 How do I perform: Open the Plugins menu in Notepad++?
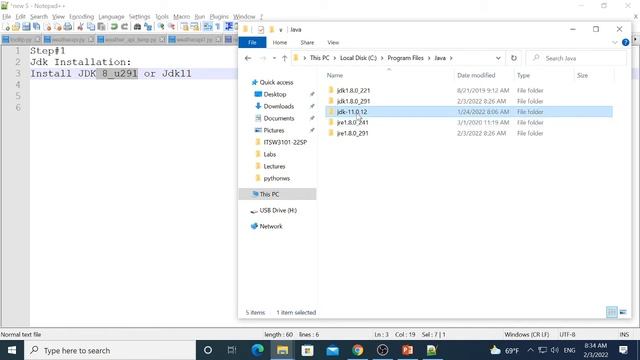219,17
